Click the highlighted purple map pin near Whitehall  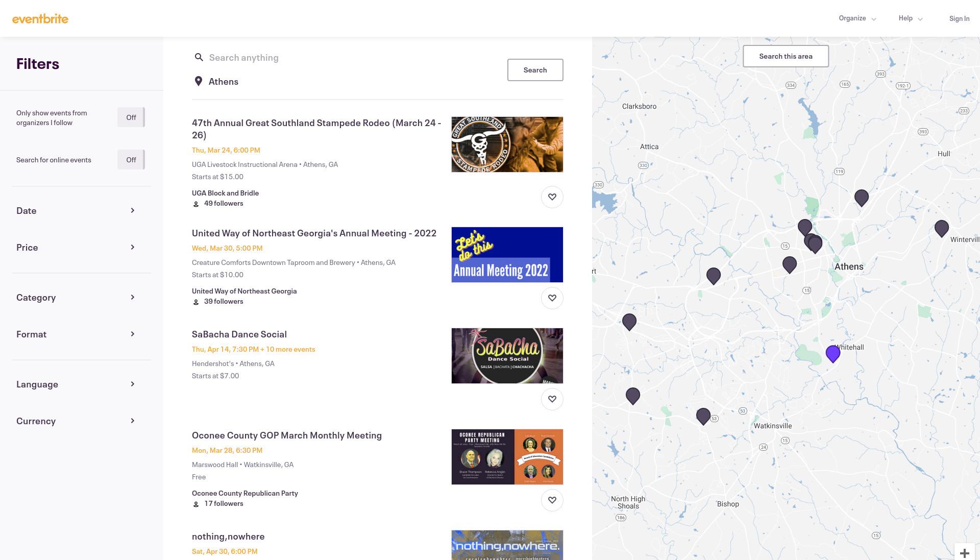833,353
